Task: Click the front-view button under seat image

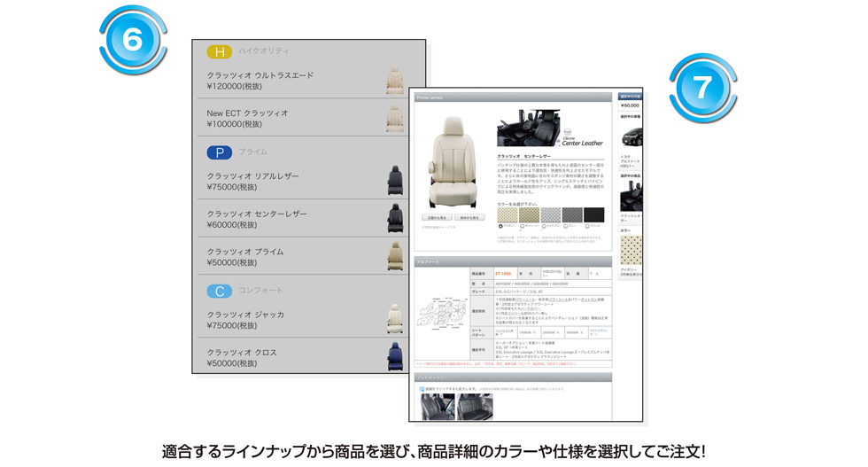Action: (x=437, y=218)
